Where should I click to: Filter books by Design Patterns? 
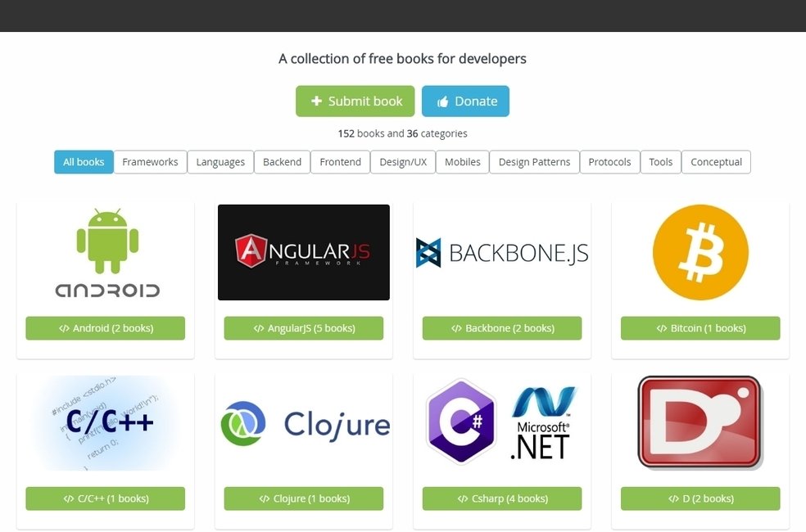pyautogui.click(x=534, y=162)
